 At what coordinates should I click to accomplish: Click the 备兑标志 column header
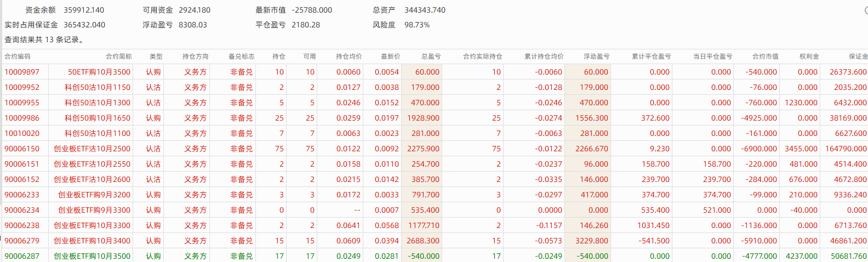(x=241, y=56)
